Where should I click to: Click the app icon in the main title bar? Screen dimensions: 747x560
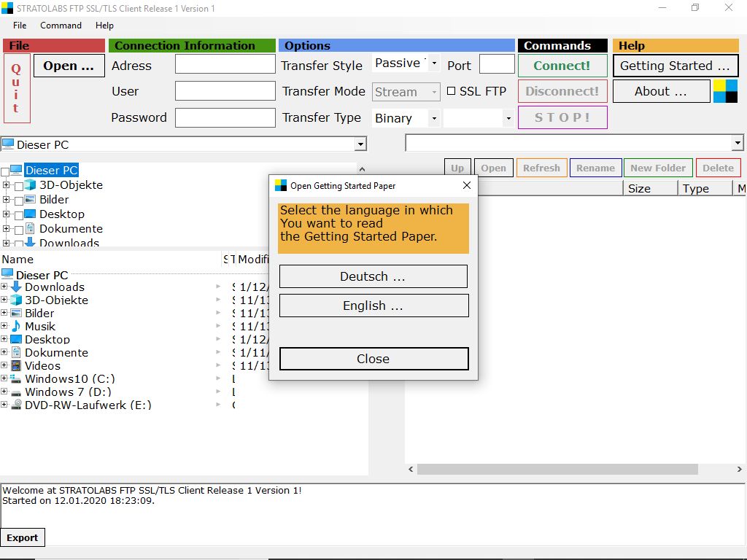[x=7, y=8]
